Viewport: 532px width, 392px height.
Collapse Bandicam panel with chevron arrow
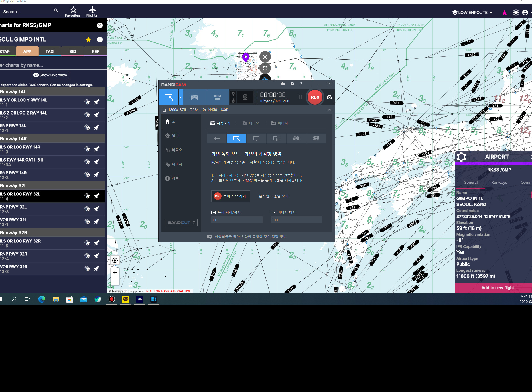pos(330,110)
